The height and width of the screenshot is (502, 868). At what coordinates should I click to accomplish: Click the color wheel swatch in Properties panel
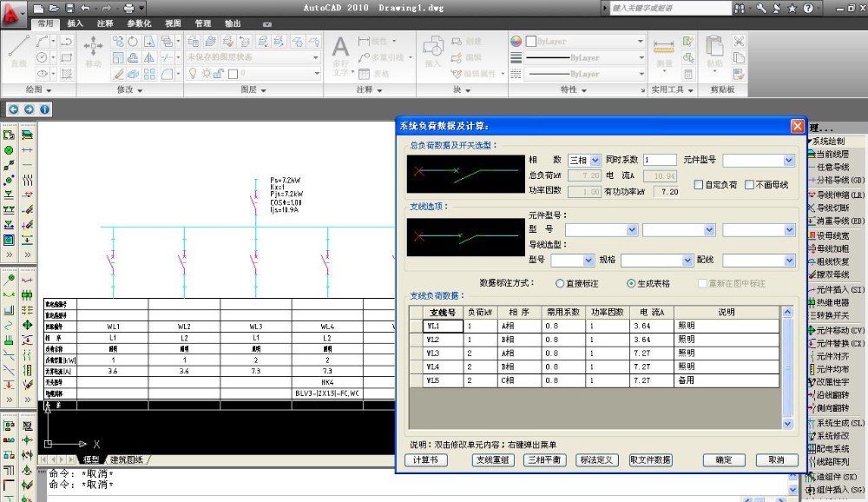coord(516,42)
